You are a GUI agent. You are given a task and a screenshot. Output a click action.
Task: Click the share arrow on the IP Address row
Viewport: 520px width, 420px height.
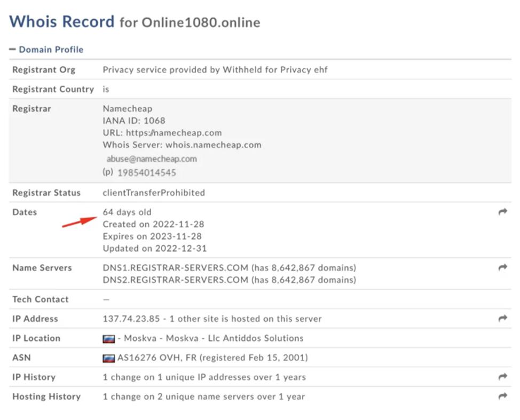(x=502, y=319)
